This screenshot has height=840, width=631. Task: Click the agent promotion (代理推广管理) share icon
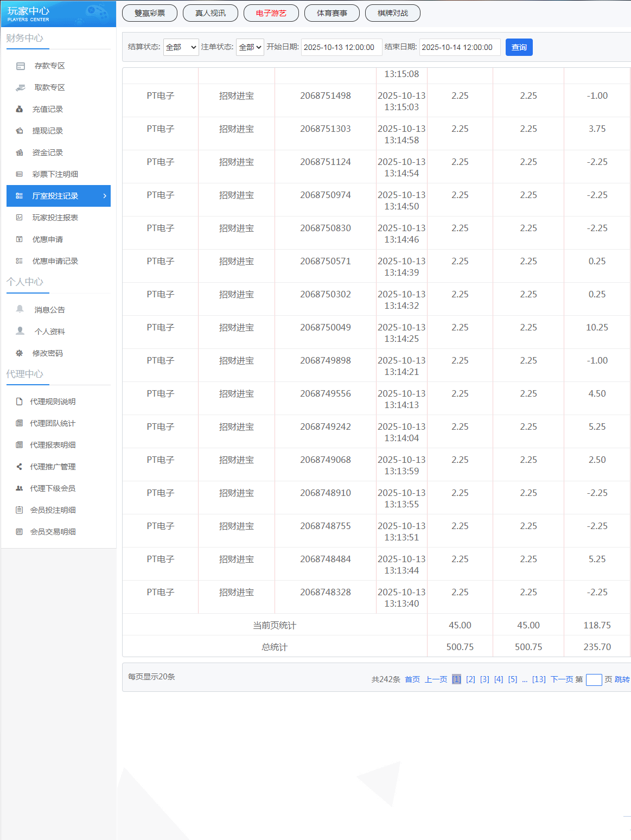(20, 467)
